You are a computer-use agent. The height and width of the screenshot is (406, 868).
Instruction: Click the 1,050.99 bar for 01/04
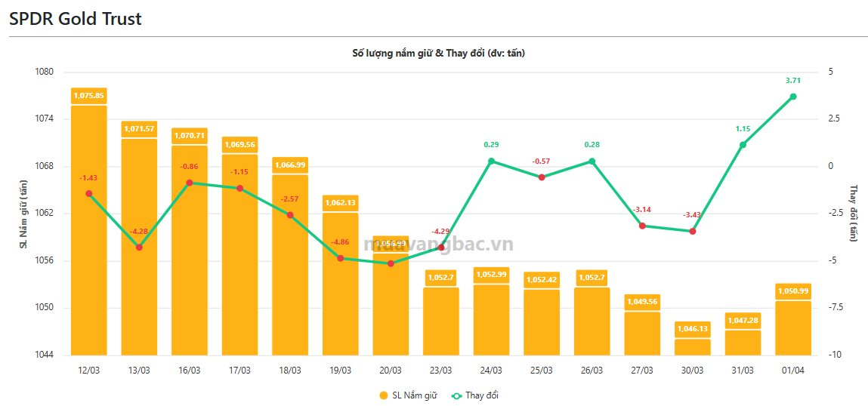[793, 328]
